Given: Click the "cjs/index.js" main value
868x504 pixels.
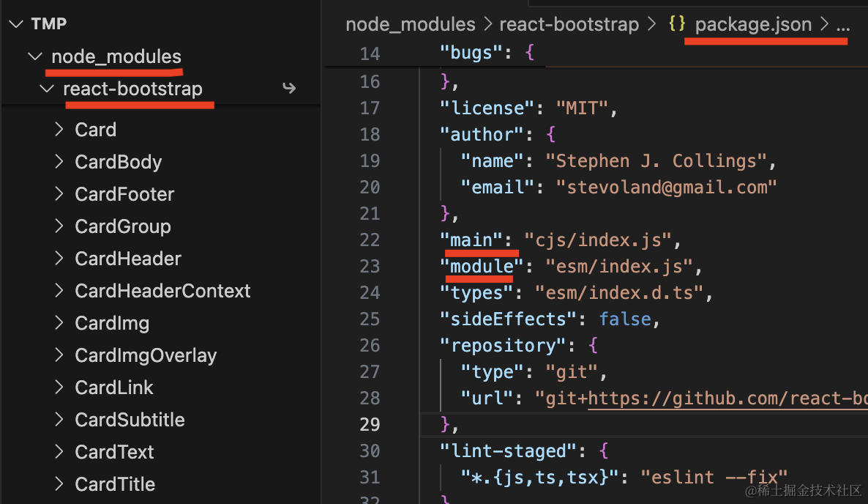Looking at the screenshot, I should click(598, 240).
